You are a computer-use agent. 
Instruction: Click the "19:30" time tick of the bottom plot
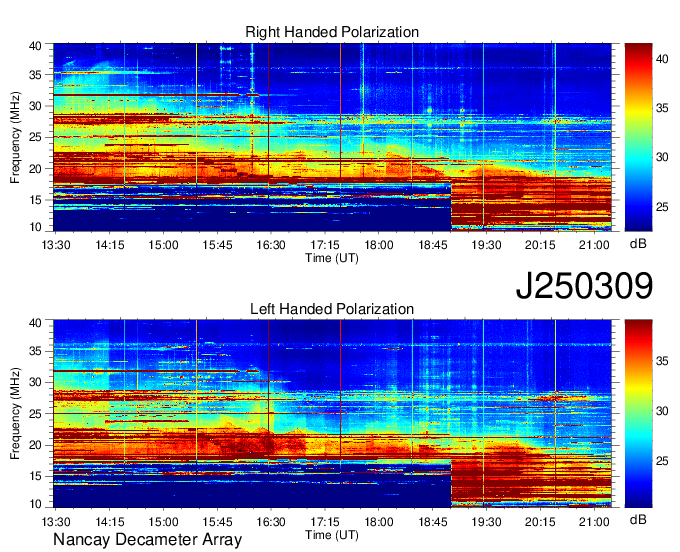[486, 522]
